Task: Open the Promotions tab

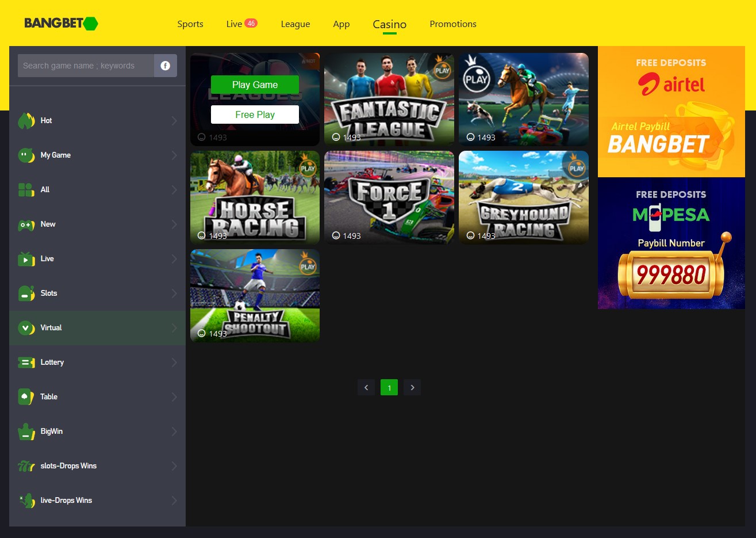Action: (453, 24)
